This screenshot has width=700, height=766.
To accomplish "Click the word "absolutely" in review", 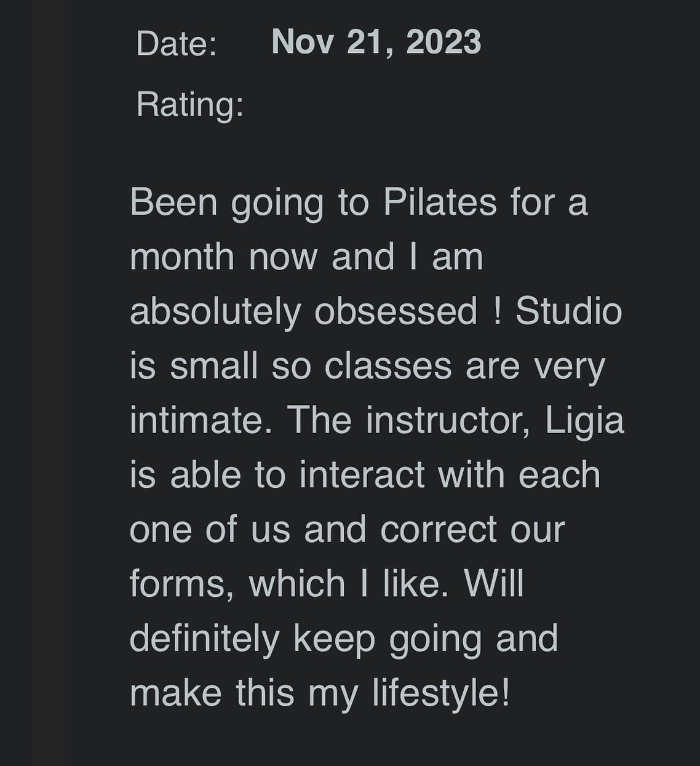I will coord(215,311).
